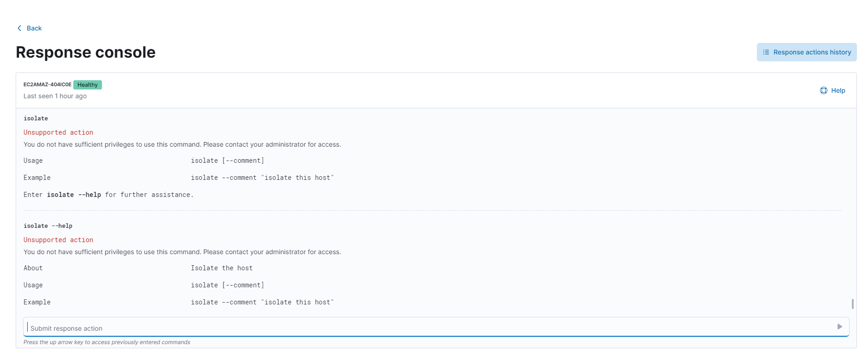Screen dimensions: 868x351
Task: Click the list icon on Response actions history
Action: (766, 52)
